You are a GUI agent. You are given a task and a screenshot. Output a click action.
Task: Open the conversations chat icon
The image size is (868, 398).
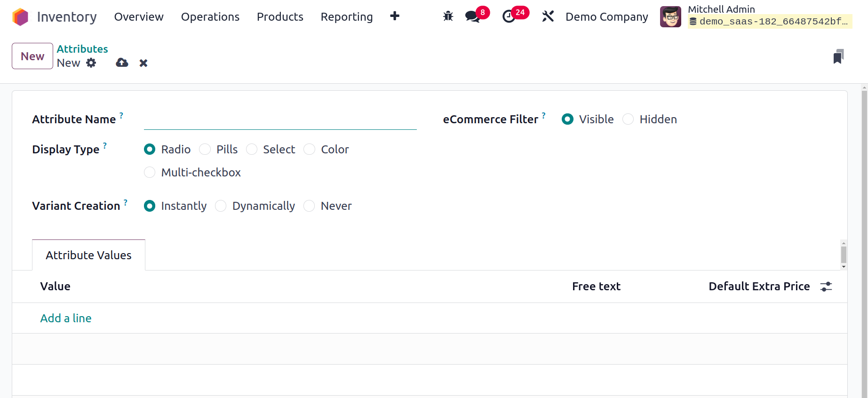(x=472, y=16)
